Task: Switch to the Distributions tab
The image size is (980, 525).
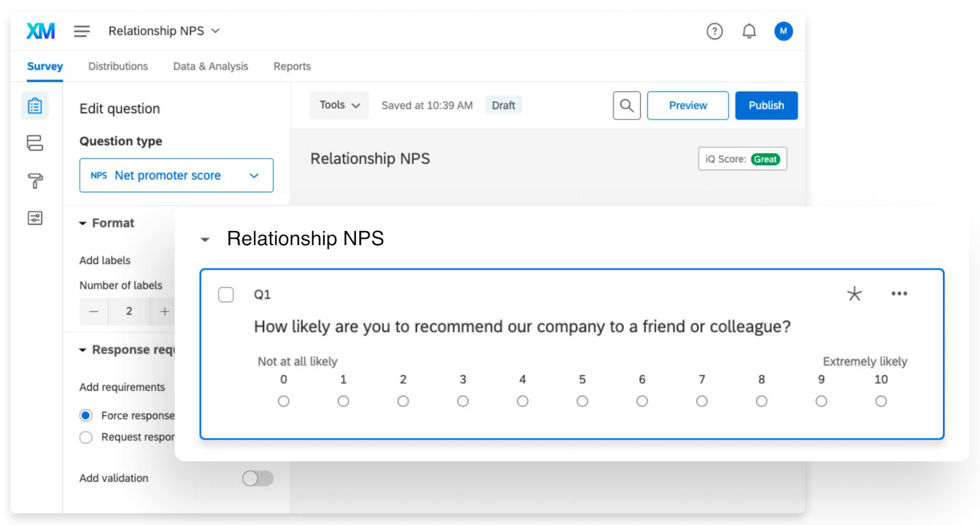Action: [x=117, y=66]
